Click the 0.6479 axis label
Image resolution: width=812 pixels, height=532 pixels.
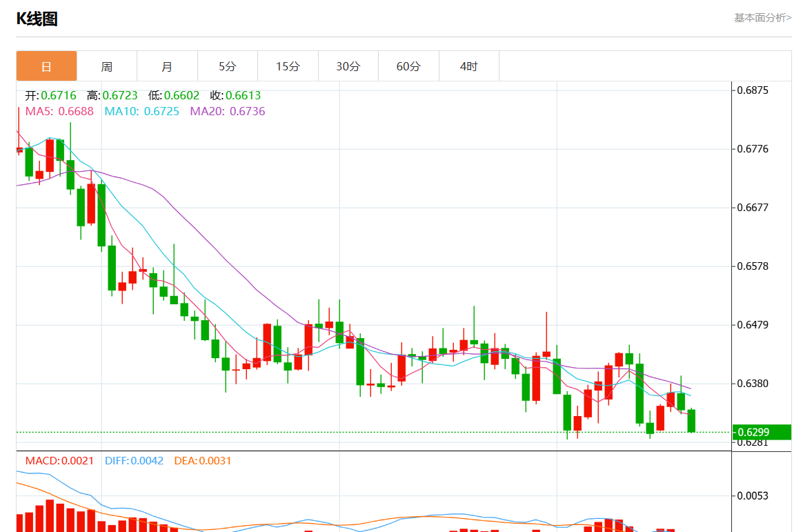[x=753, y=325]
